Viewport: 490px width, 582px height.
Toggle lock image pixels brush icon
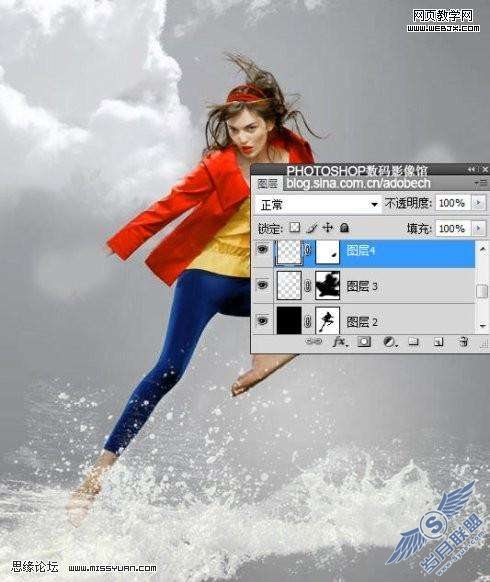[313, 228]
